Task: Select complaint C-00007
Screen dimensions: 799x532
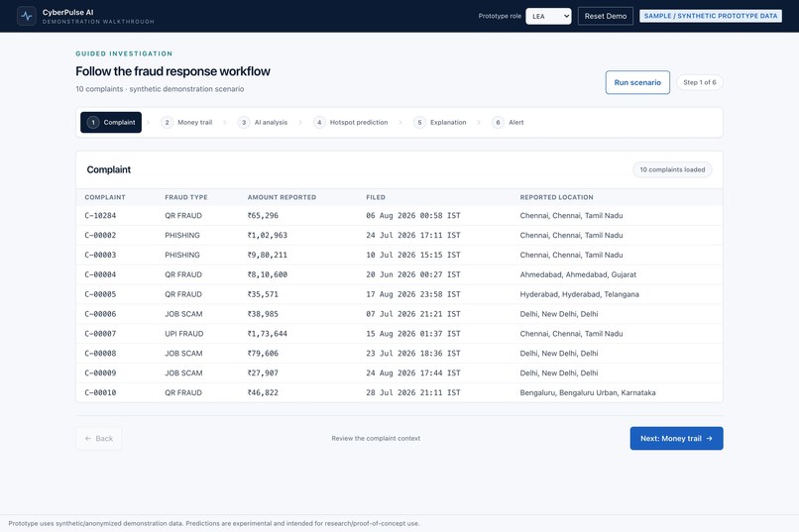Action: pos(399,334)
